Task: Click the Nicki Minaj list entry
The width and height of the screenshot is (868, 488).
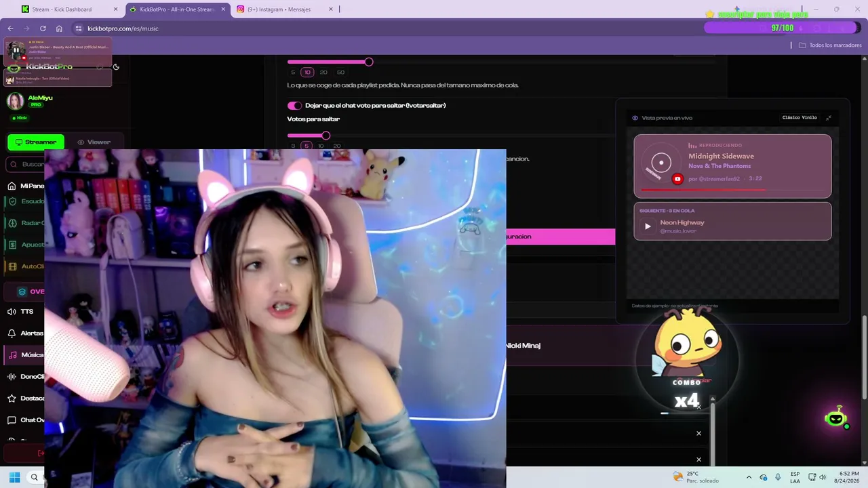Action: (523, 346)
